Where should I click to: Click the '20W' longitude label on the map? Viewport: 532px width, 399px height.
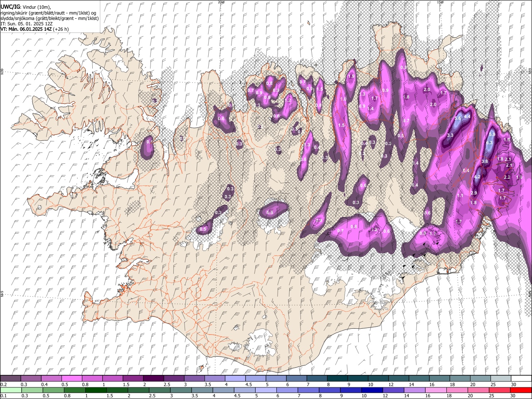coord(221,2)
